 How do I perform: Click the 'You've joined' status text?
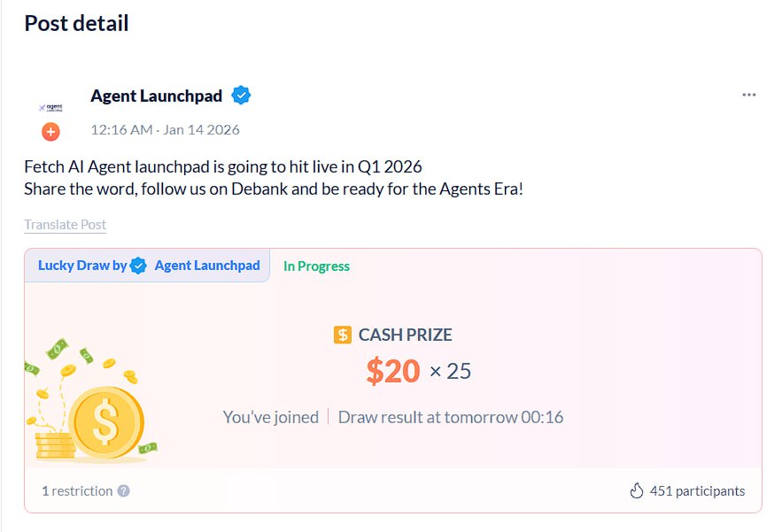pyautogui.click(x=270, y=417)
